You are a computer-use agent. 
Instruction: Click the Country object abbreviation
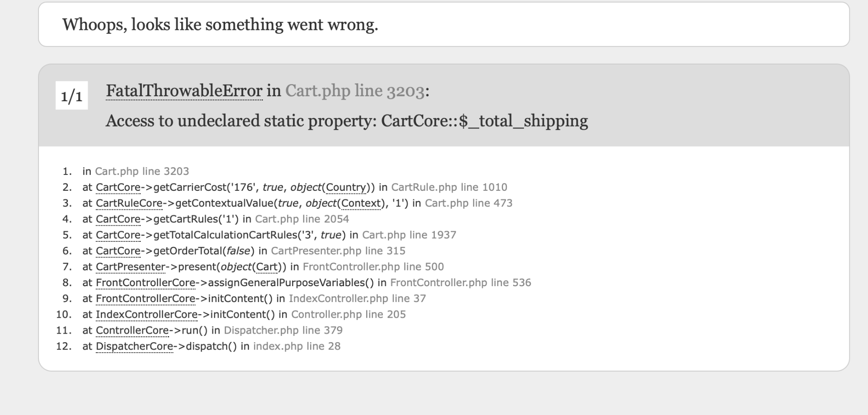(x=346, y=187)
